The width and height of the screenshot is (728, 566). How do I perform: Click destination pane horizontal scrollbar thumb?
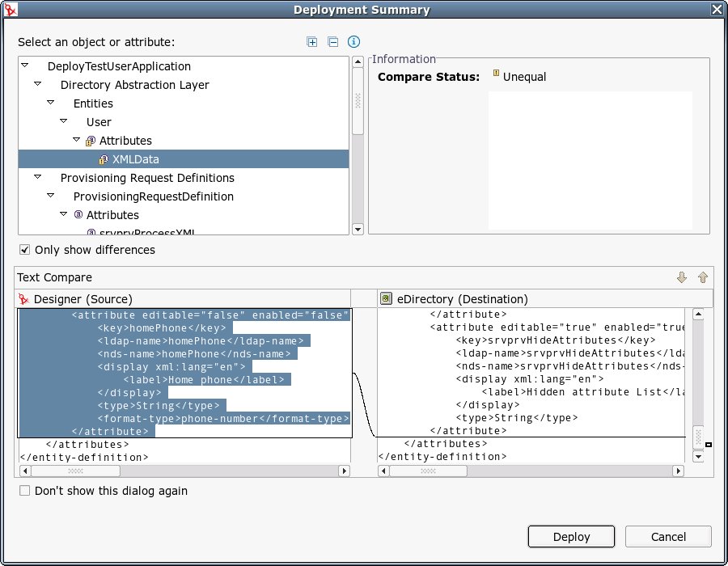428,471
